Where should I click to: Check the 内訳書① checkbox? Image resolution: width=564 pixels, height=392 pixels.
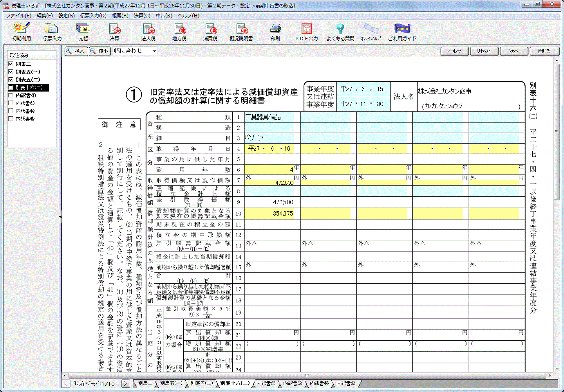(11, 95)
